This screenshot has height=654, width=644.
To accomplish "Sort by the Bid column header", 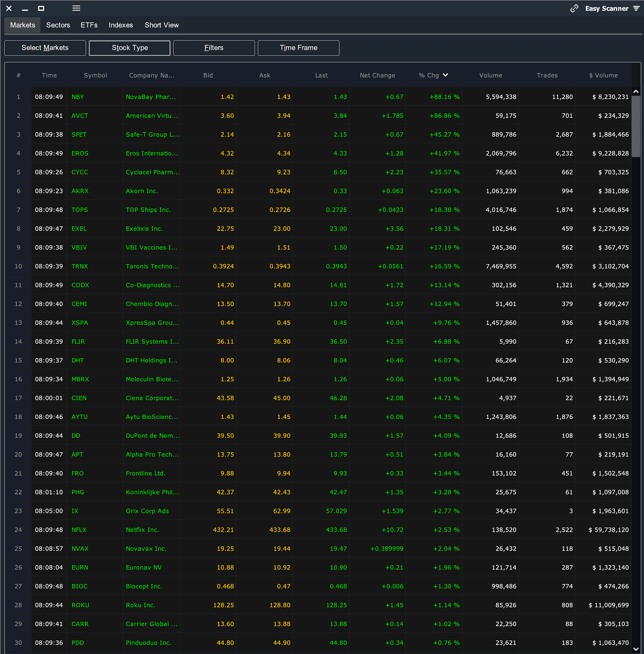I will coord(208,75).
